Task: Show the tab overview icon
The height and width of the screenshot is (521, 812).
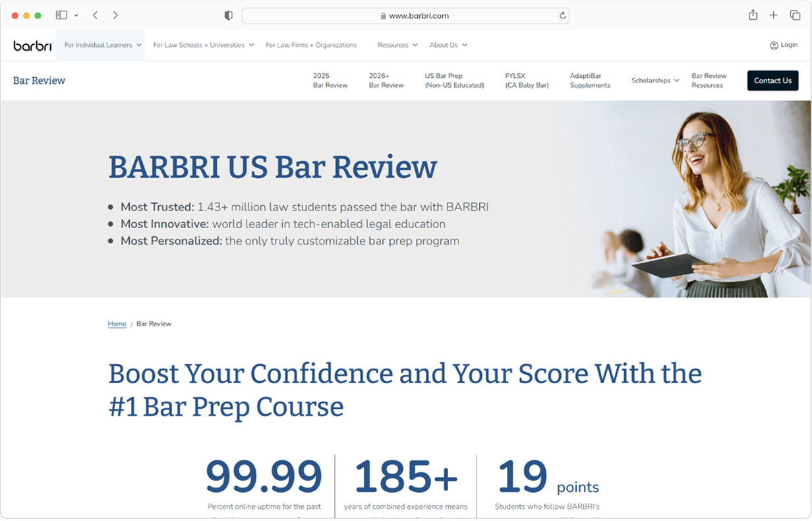Action: tap(795, 15)
